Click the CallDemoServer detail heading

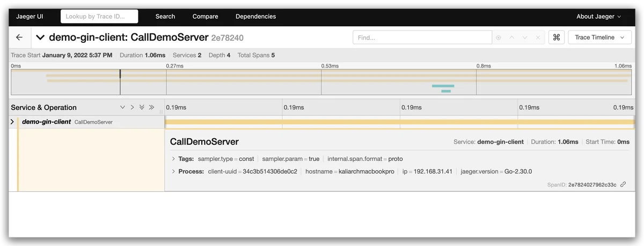tap(204, 141)
